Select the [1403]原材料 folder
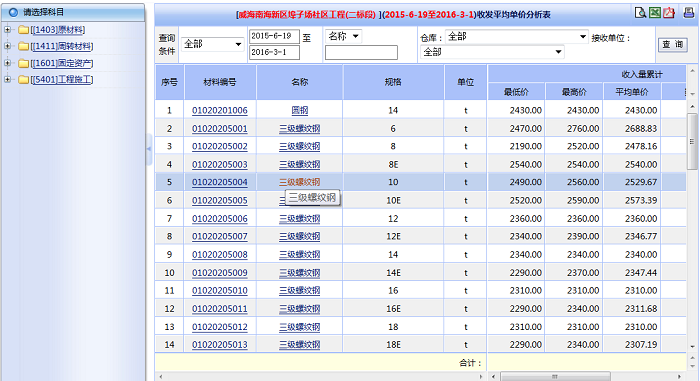 (x=58, y=30)
